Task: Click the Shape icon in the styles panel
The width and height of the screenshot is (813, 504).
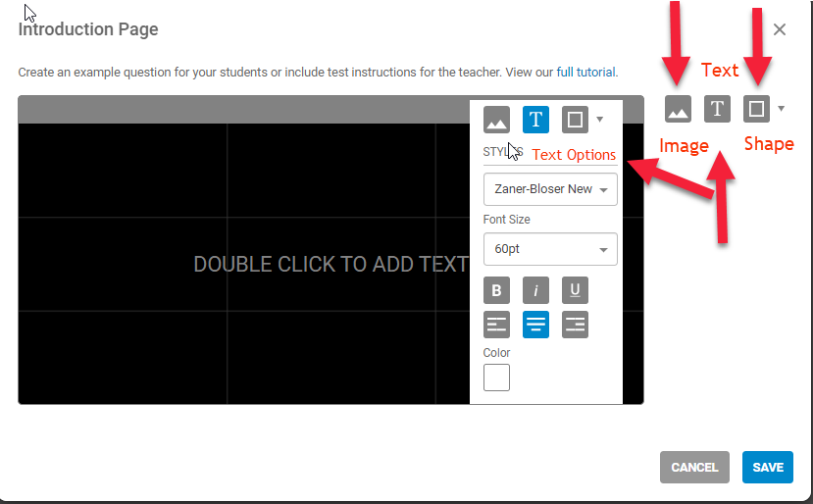Action: coord(575,121)
